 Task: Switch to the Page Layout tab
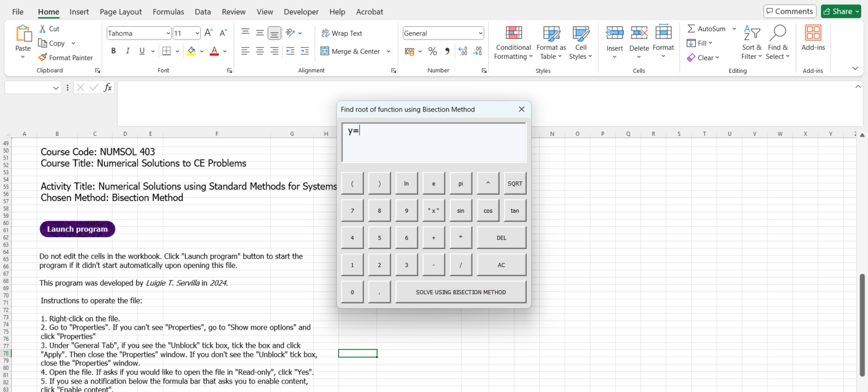121,11
